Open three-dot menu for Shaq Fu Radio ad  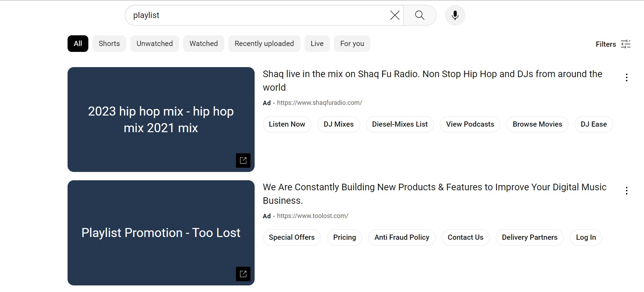(x=627, y=77)
